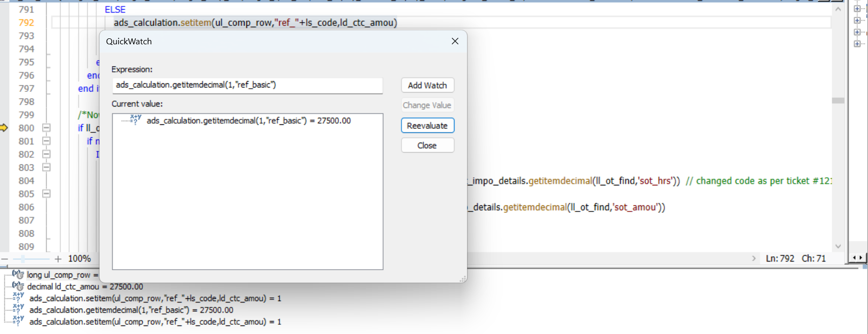Select the decimal ld_ctc_amou watch entry
The height and width of the screenshot is (334, 868).
(x=85, y=286)
